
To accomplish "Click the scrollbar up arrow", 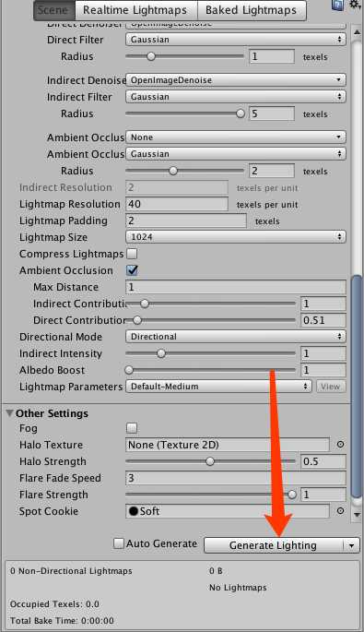I will 357,32.
